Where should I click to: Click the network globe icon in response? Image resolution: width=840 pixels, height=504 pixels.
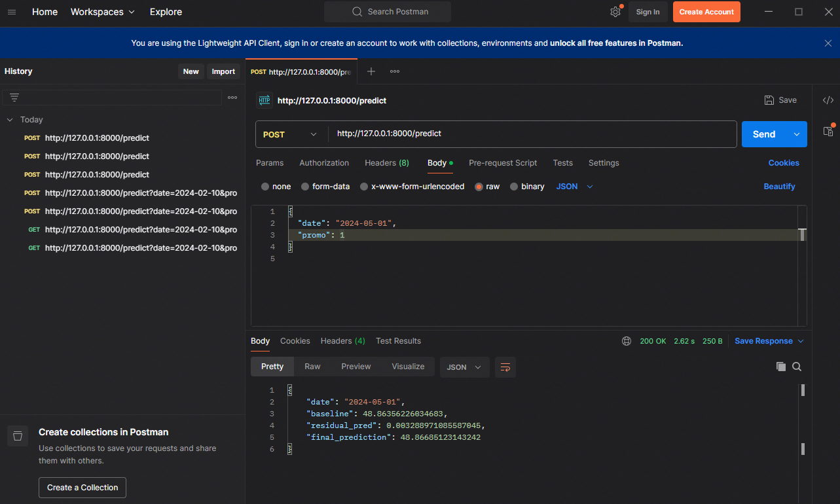[627, 341]
